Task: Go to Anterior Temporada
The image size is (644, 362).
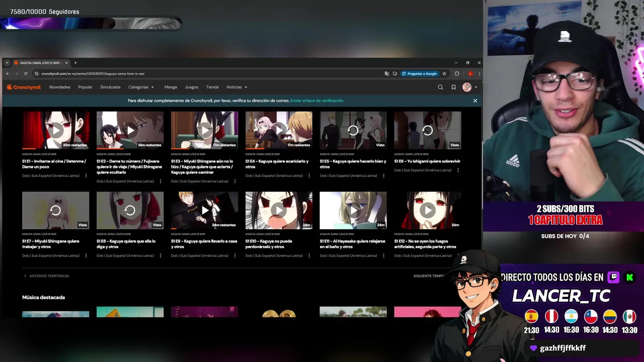Action: (x=46, y=276)
